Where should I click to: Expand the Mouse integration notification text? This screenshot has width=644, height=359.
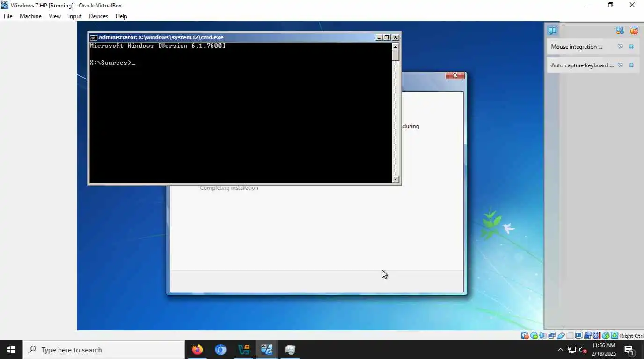pyautogui.click(x=577, y=46)
